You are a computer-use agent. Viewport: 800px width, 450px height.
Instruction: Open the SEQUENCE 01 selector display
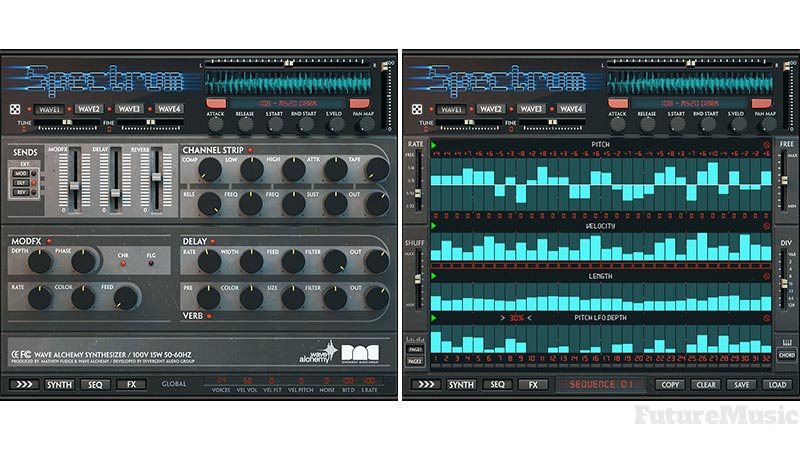tap(601, 384)
